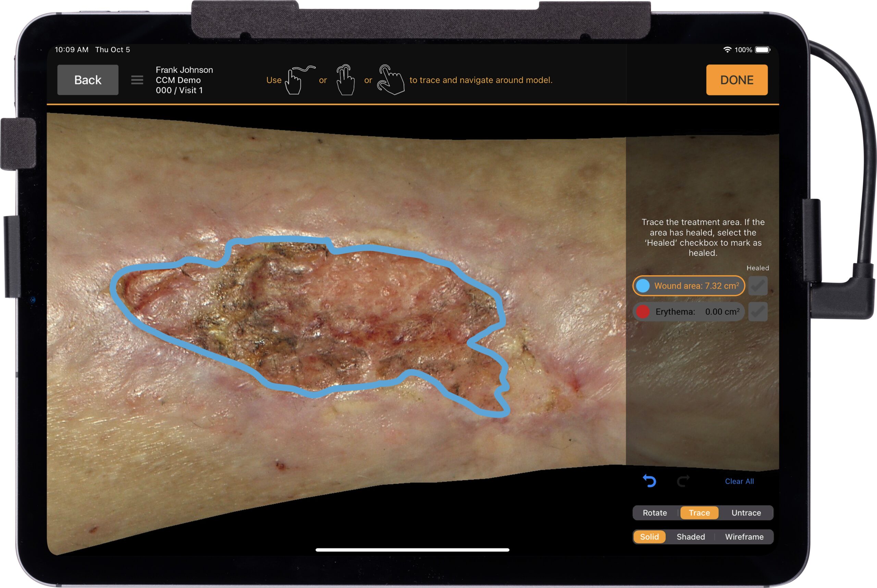Tap the pinch-rotate gesture icon
Image resolution: width=877 pixels, height=588 pixels.
(x=391, y=80)
